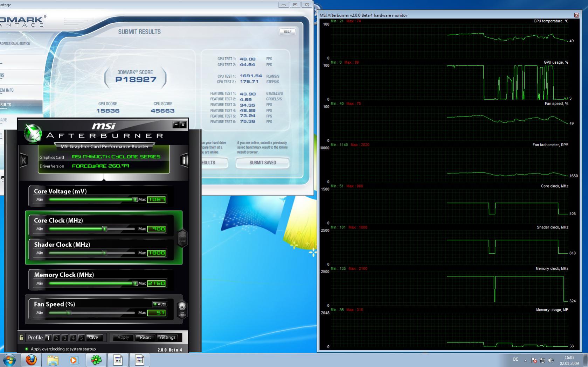
Task: Click the GPU TEST 1 value 48.08
Action: pos(248,59)
